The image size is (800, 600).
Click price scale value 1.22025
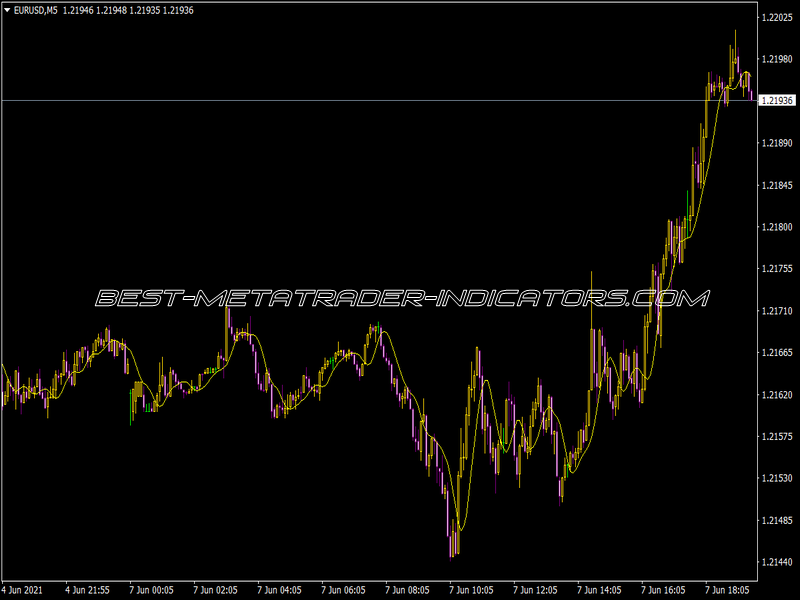click(777, 18)
